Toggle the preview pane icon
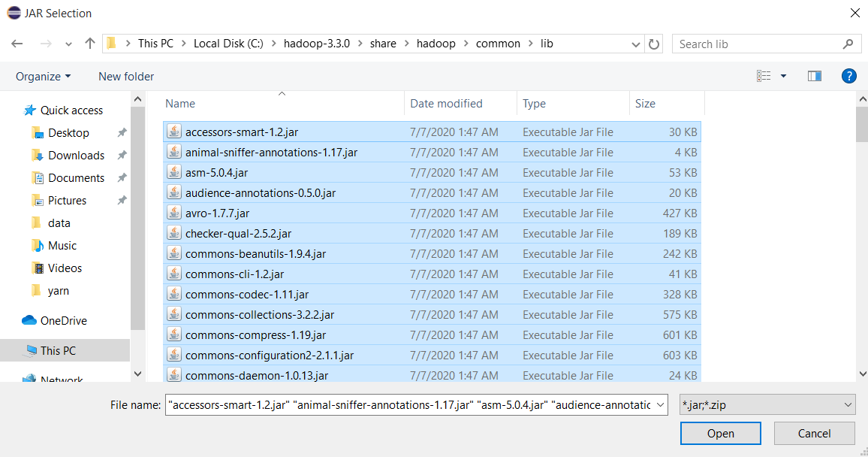 click(814, 76)
